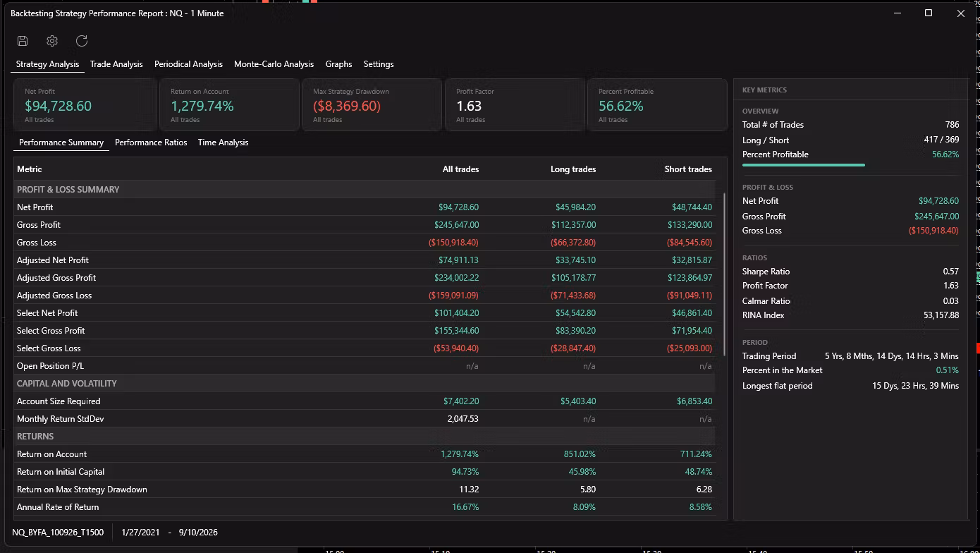The width and height of the screenshot is (980, 553).
Task: Click the Net Profit summary card
Action: pyautogui.click(x=85, y=105)
